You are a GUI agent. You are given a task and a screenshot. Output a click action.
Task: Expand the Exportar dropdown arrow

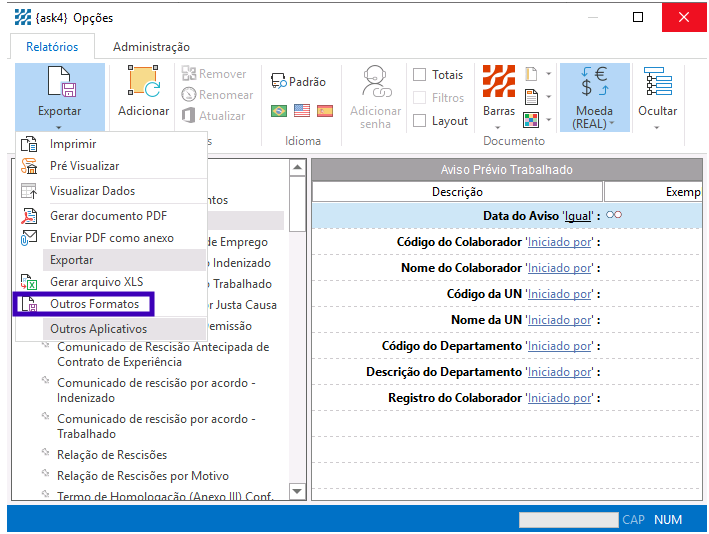point(59,127)
